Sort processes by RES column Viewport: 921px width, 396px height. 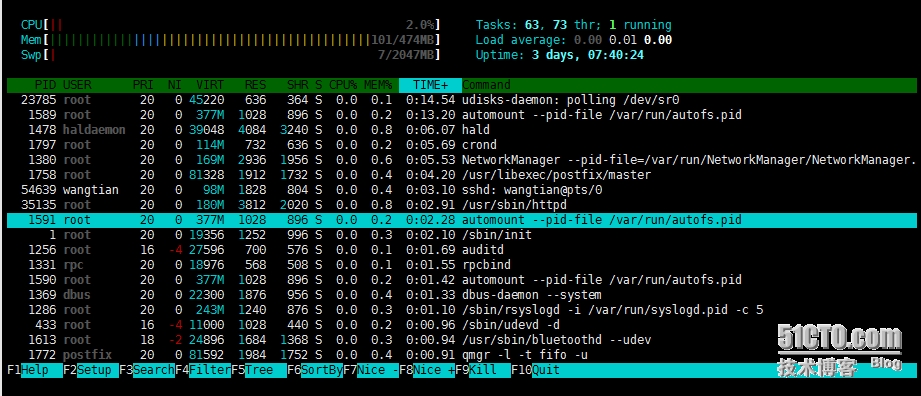256,85
